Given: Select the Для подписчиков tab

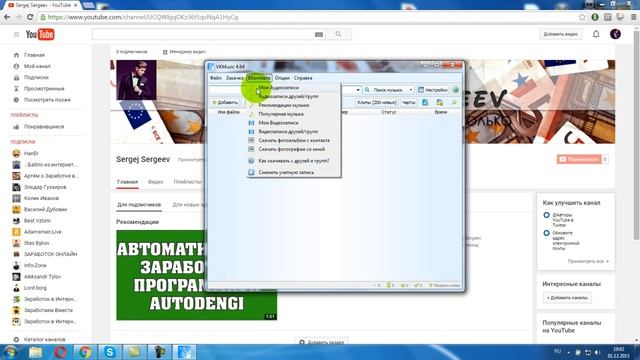Looking at the screenshot, I should [x=139, y=204].
